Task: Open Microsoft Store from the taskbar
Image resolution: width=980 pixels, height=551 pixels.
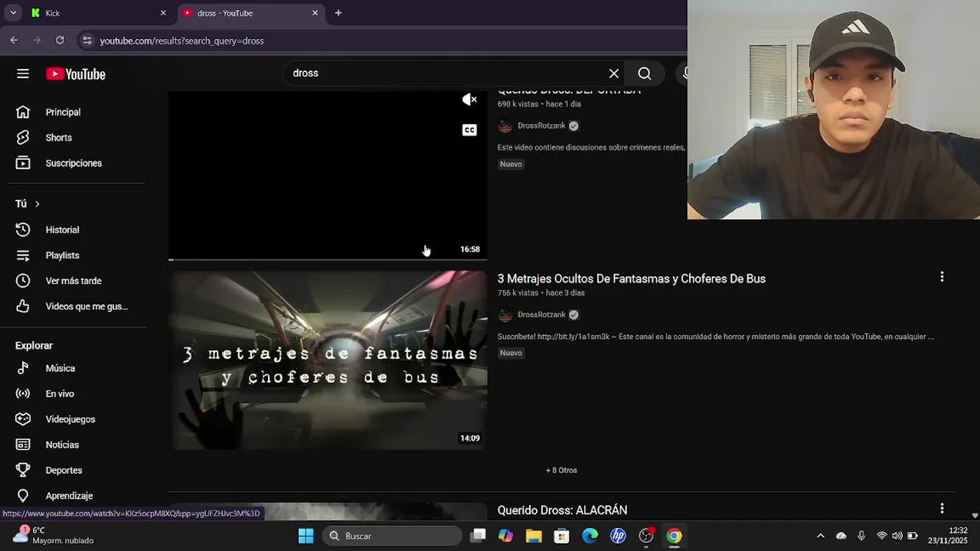Action: (561, 536)
